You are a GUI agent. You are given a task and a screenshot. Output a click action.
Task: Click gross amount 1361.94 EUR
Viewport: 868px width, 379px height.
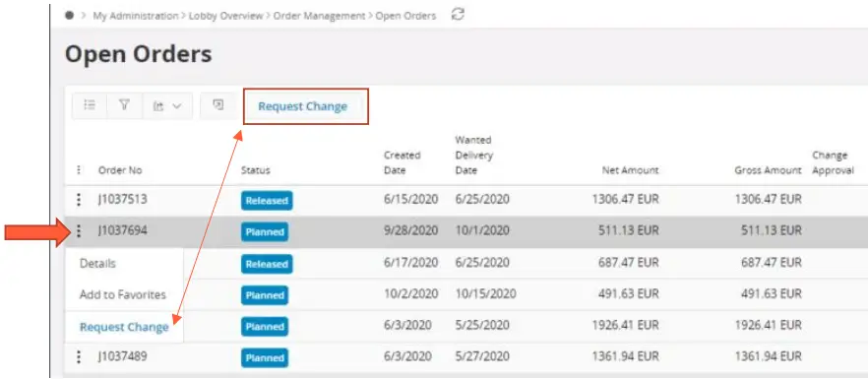(768, 356)
